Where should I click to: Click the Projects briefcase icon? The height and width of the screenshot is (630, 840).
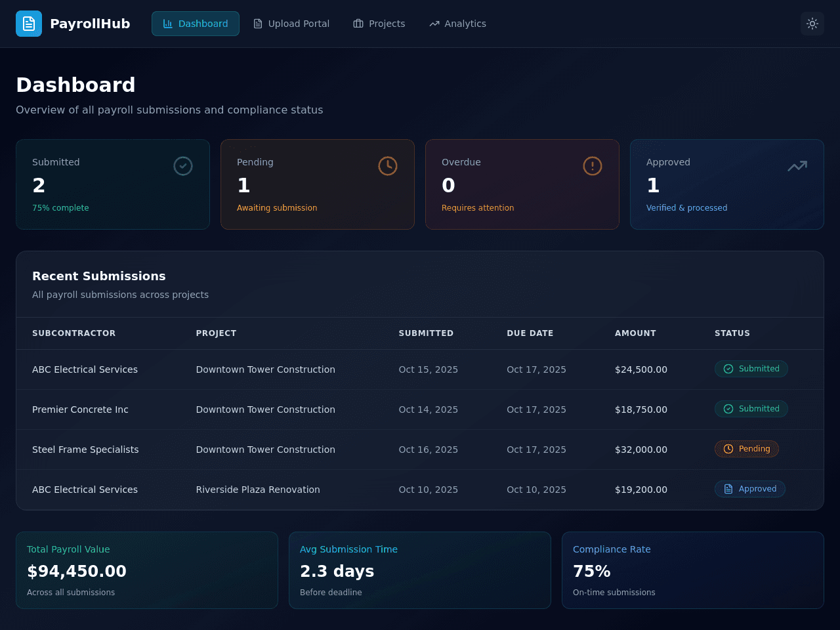point(358,24)
